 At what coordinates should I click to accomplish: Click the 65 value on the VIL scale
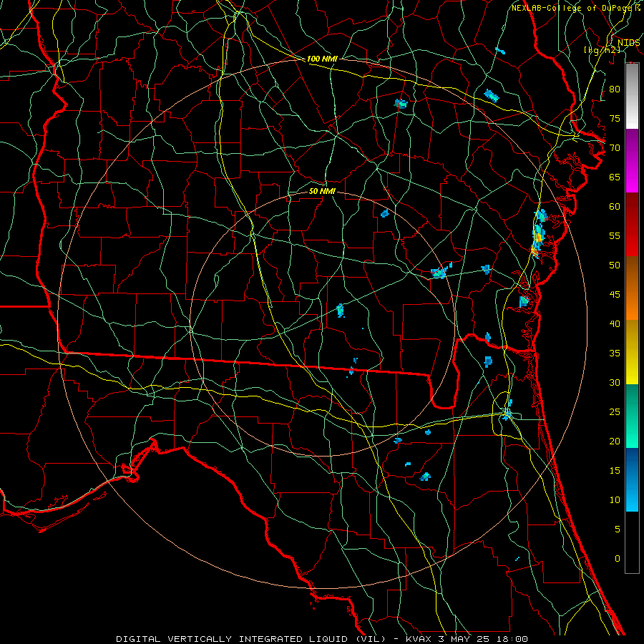click(615, 177)
